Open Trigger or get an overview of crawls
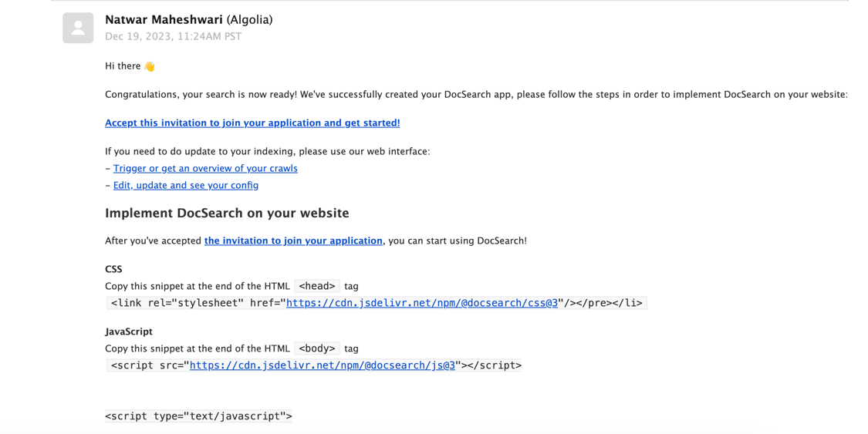This screenshot has height=434, width=868. point(205,168)
